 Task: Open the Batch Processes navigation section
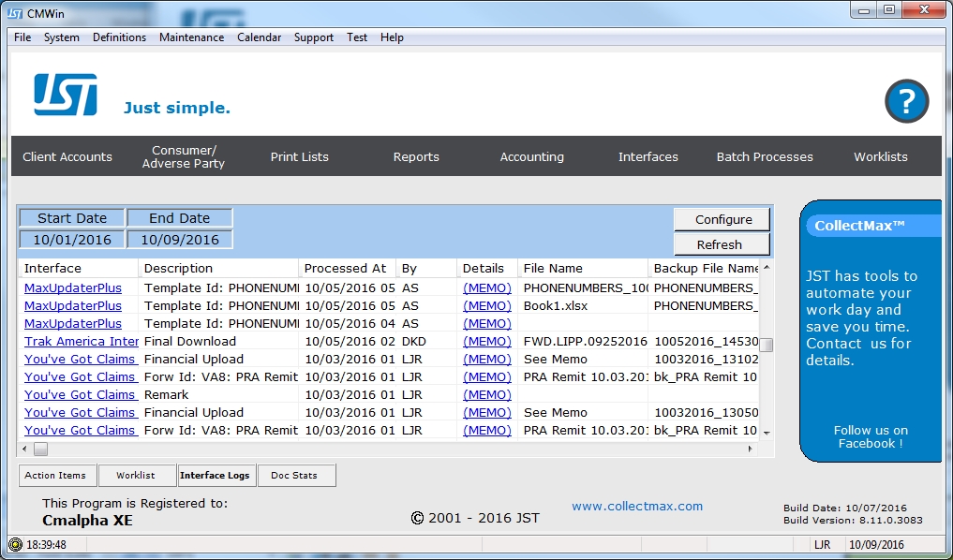(x=765, y=157)
